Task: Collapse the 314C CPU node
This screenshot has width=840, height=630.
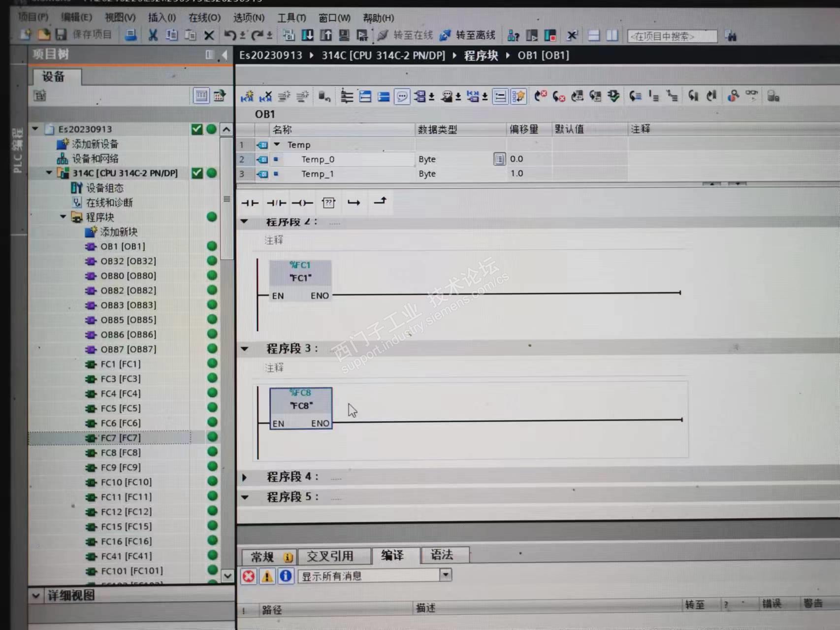Action: click(x=49, y=172)
